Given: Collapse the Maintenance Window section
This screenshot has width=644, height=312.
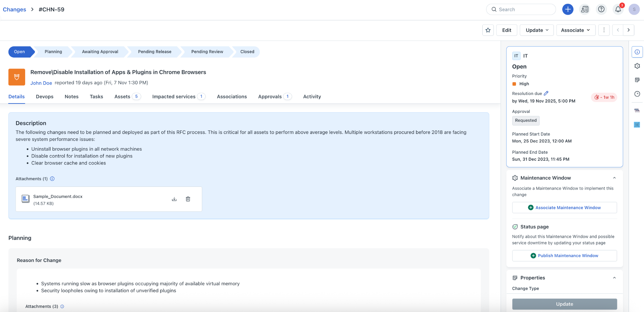Looking at the screenshot, I should [x=614, y=178].
